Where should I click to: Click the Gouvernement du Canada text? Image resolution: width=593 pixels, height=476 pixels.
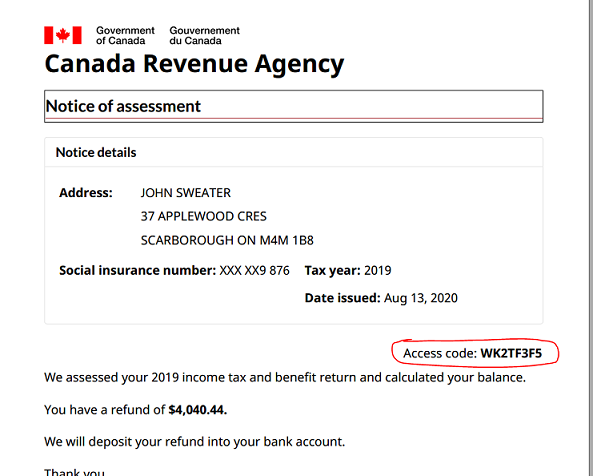tap(204, 36)
